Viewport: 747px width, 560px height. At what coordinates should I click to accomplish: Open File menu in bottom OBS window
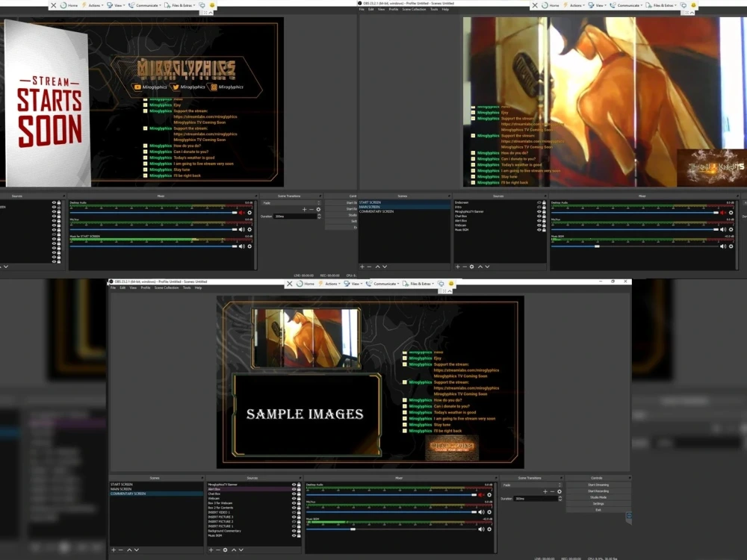click(x=114, y=287)
